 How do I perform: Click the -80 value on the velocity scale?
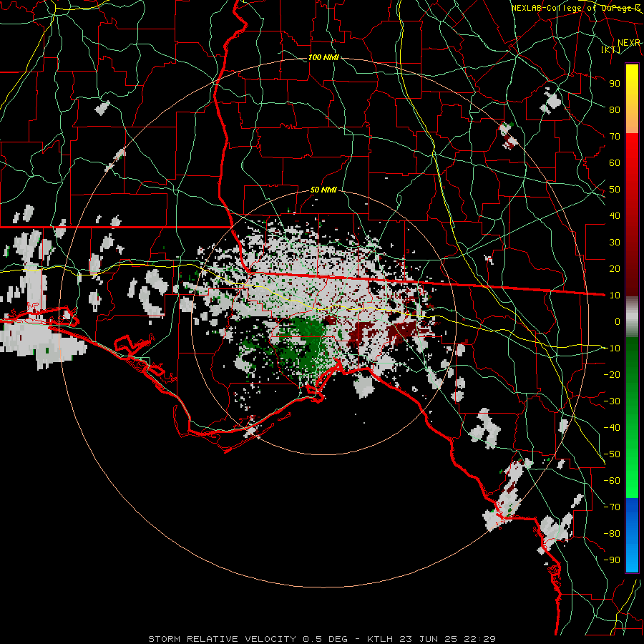pos(612,534)
